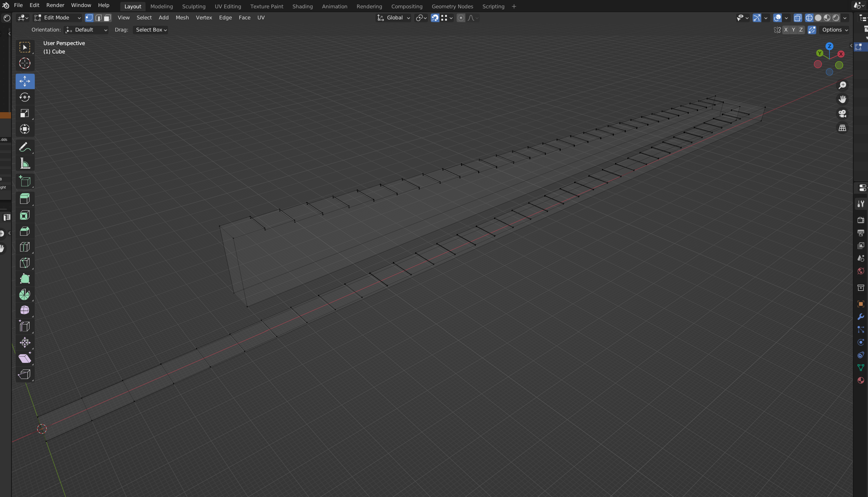
Task: Open the Vertex menu
Action: coord(204,18)
